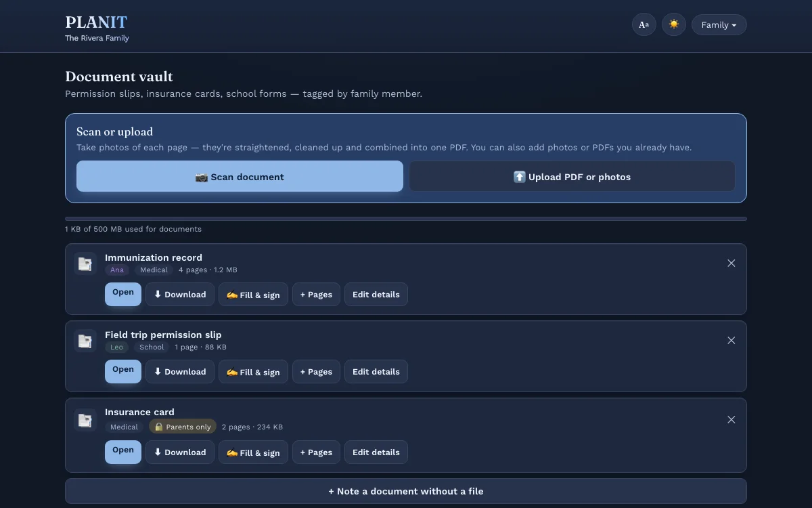Fill & sign the Insurance card

(x=253, y=452)
